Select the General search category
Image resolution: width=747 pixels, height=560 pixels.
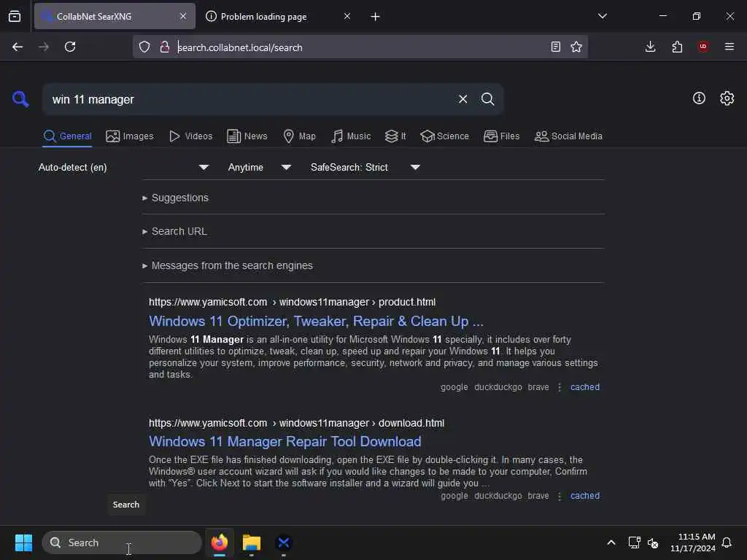(x=67, y=136)
